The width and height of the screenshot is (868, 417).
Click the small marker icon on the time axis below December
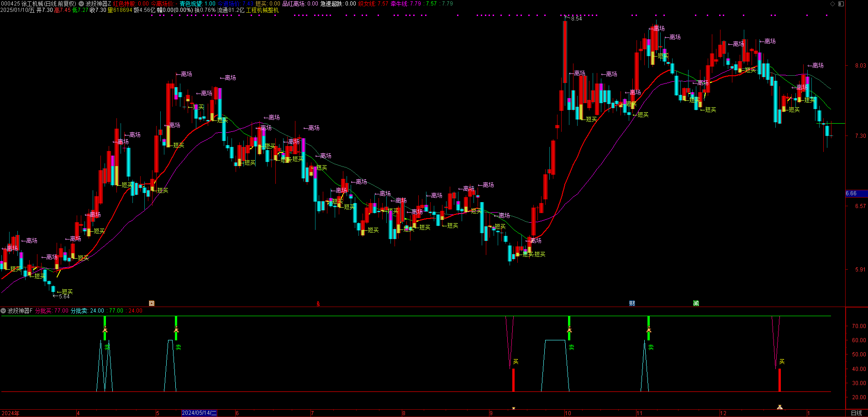click(x=780, y=407)
